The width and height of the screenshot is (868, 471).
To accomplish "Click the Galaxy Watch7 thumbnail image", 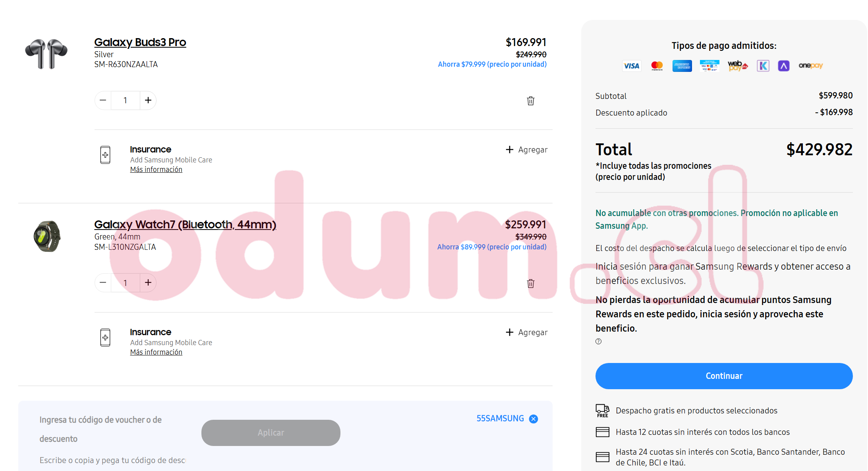I will (47, 236).
